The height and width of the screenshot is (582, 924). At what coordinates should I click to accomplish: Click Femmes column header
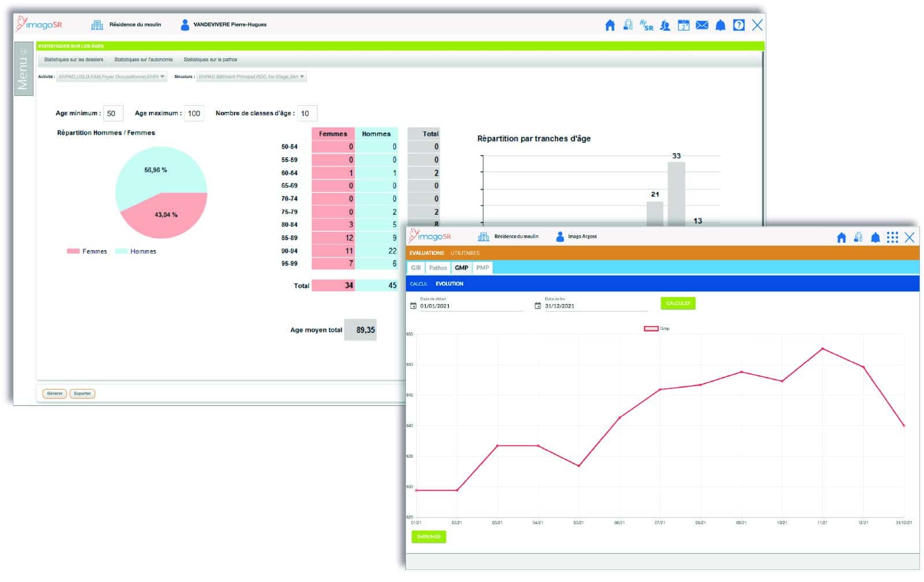(333, 134)
